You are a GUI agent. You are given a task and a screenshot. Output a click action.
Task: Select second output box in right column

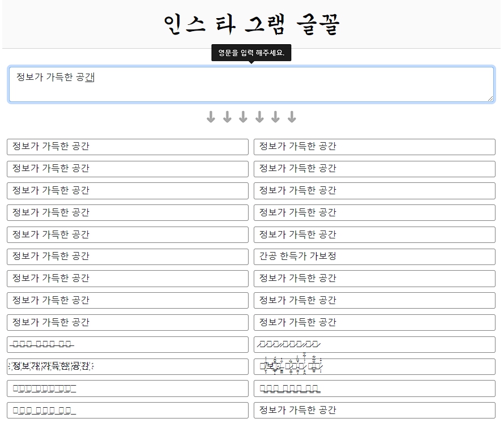click(374, 169)
